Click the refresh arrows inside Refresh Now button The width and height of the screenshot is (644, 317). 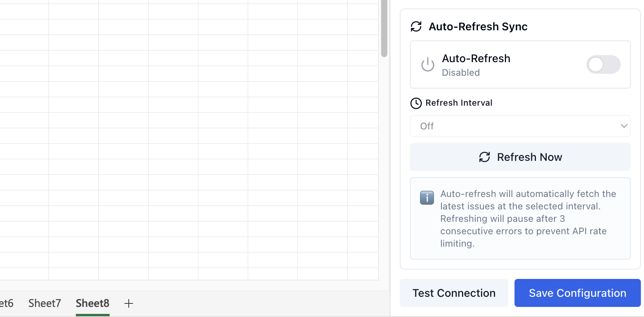click(x=484, y=157)
